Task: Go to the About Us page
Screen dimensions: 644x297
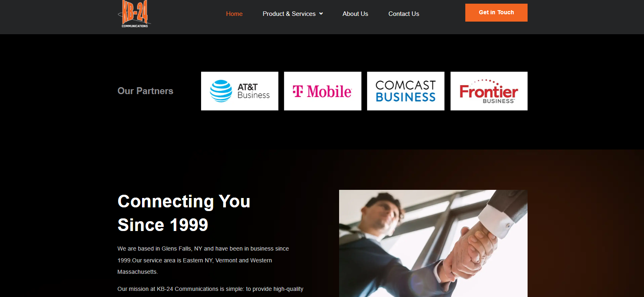Action: pyautogui.click(x=355, y=14)
